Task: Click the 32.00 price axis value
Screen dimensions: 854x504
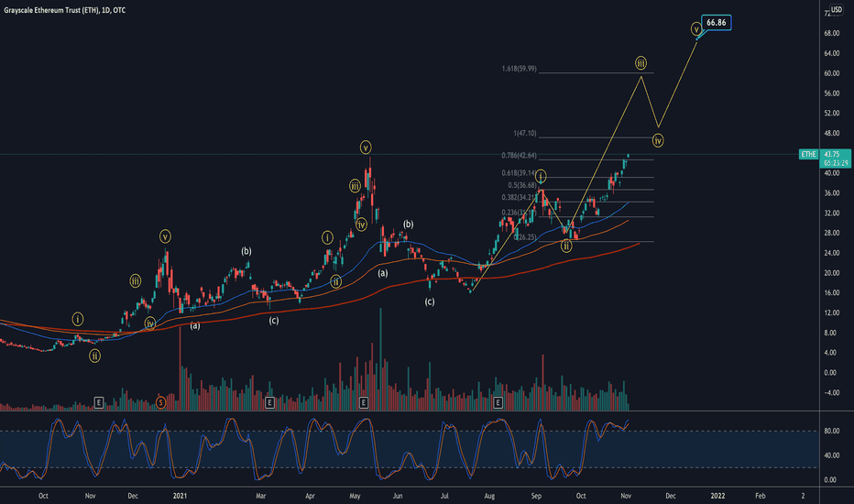Action: point(831,213)
